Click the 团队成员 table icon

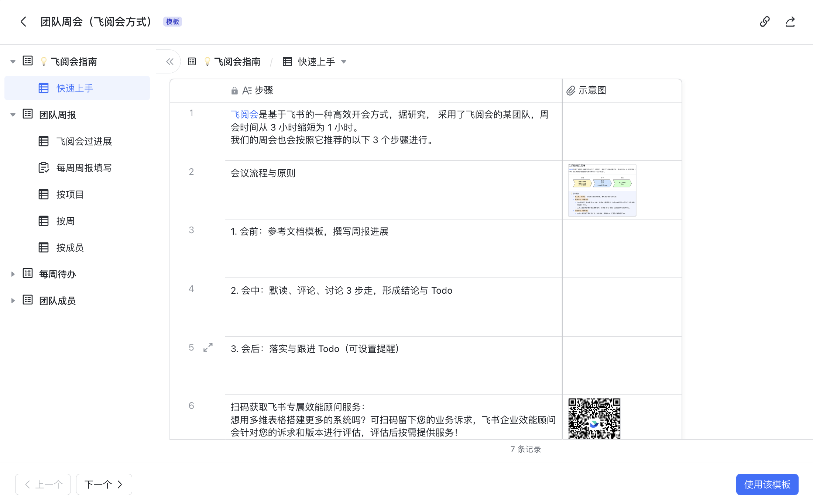[x=28, y=300]
